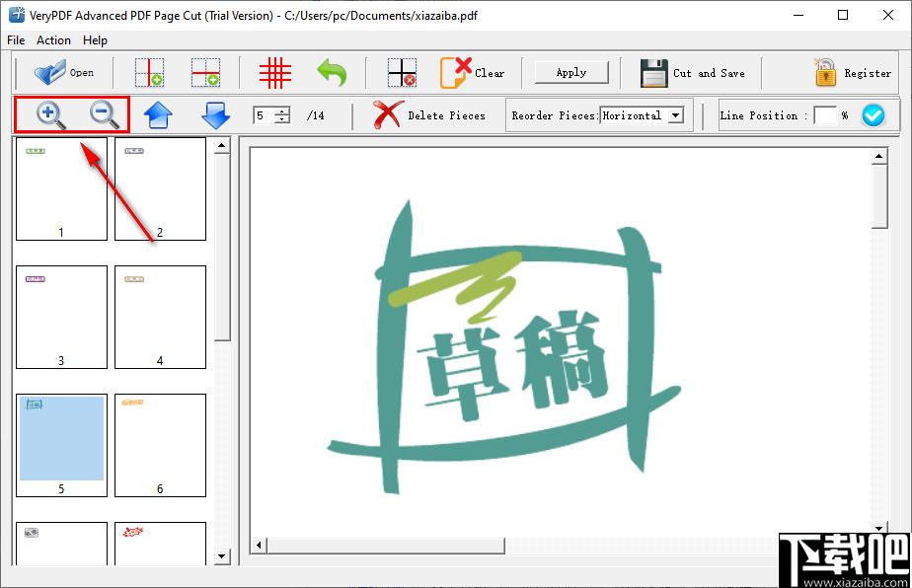Go to the next page with down arrow
Screen dimensions: 912x588
[x=216, y=115]
